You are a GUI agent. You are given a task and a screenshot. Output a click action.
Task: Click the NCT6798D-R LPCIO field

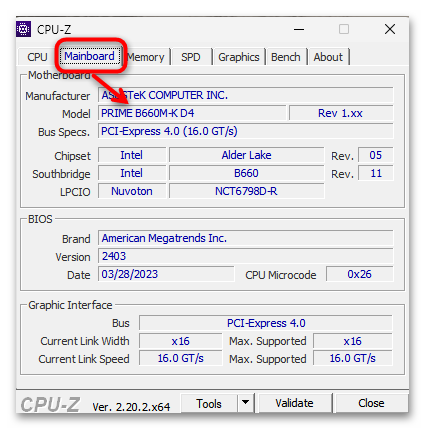click(247, 191)
